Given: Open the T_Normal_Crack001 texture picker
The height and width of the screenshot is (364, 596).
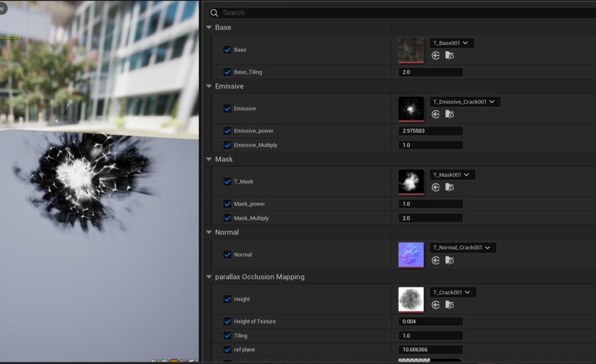Looking at the screenshot, I should [x=462, y=247].
